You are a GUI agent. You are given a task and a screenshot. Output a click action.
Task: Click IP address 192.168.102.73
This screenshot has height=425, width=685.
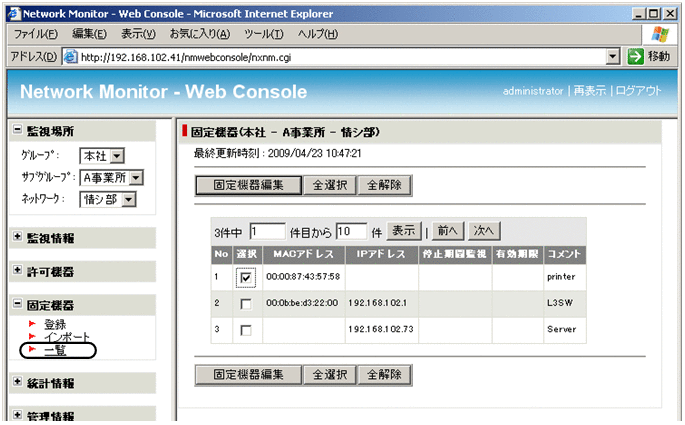click(x=381, y=329)
